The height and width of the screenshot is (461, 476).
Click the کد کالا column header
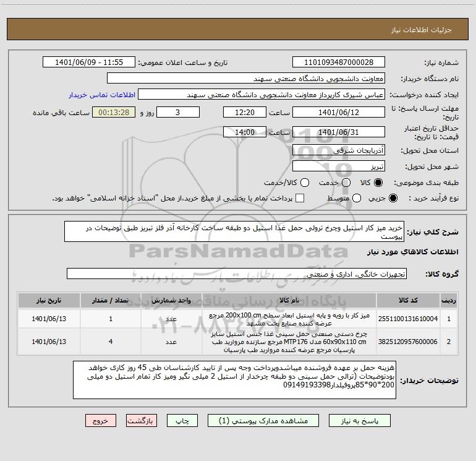[x=408, y=301]
